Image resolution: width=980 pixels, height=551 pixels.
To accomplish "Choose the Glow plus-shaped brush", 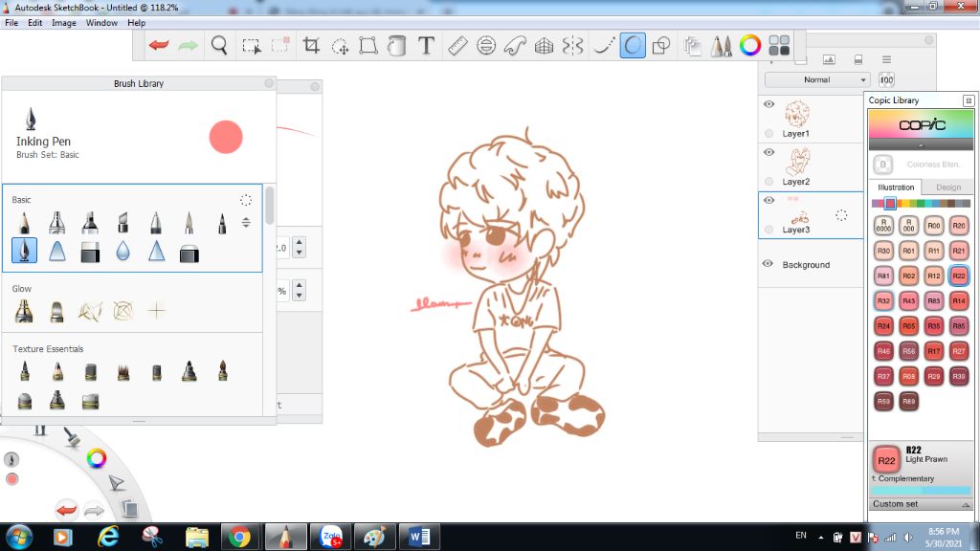I will [156, 310].
